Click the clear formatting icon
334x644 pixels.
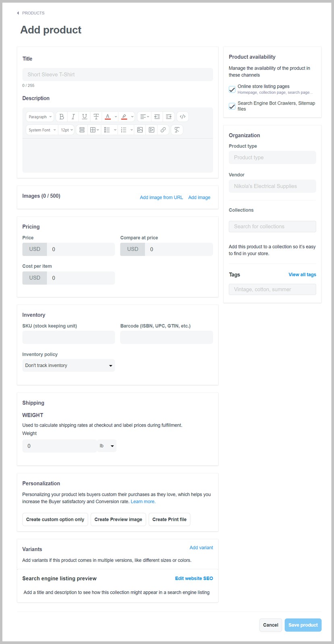pyautogui.click(x=176, y=130)
